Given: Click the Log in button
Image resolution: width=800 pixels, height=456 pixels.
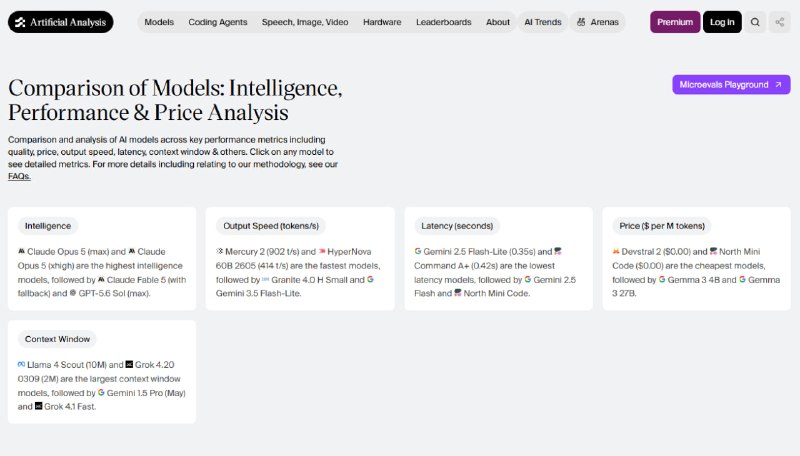Looking at the screenshot, I should pyautogui.click(x=722, y=22).
